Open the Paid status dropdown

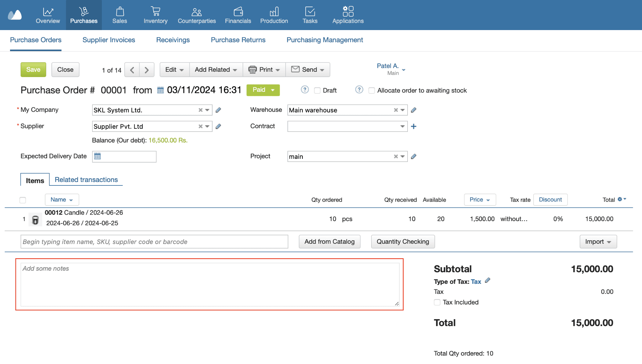(x=263, y=90)
